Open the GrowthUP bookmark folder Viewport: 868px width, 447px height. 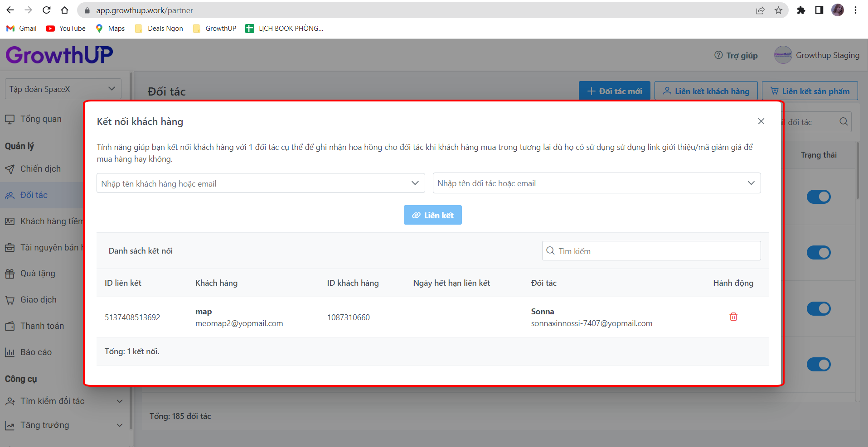[x=215, y=29]
